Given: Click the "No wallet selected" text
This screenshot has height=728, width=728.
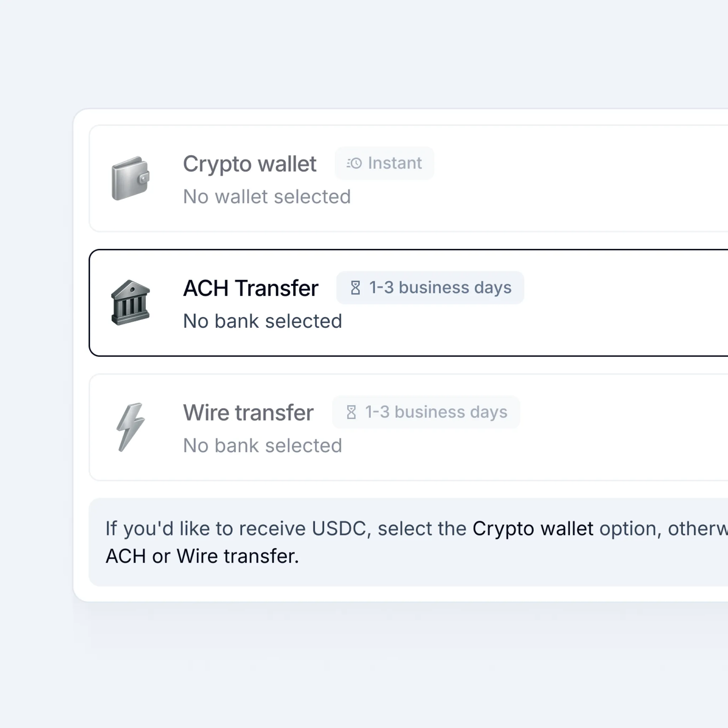Looking at the screenshot, I should [267, 197].
